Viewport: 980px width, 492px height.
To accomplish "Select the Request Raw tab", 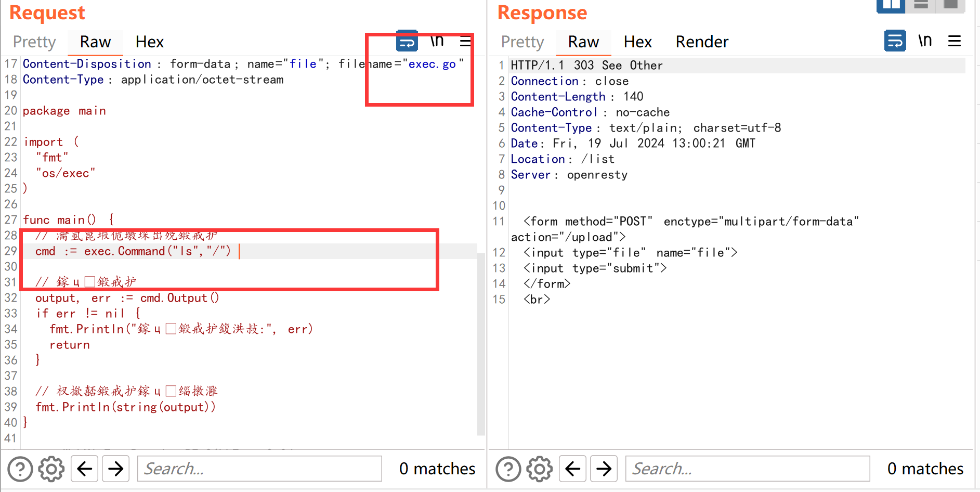I will pyautogui.click(x=95, y=42).
